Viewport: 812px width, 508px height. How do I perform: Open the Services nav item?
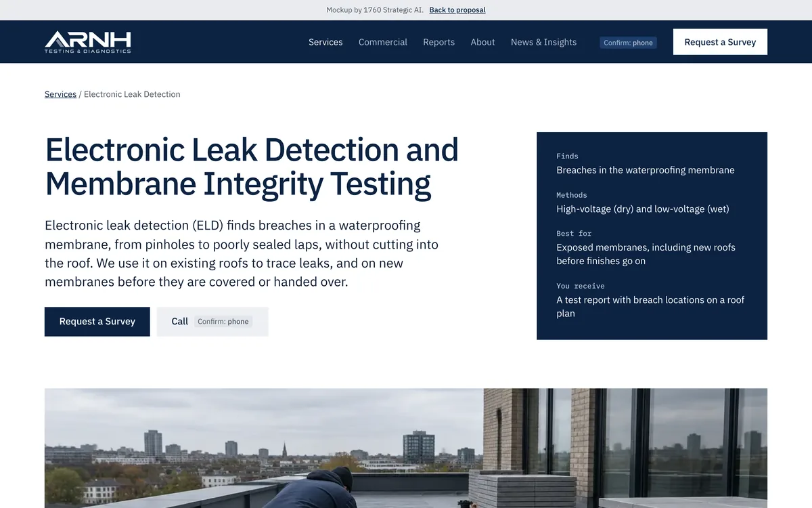tap(325, 42)
